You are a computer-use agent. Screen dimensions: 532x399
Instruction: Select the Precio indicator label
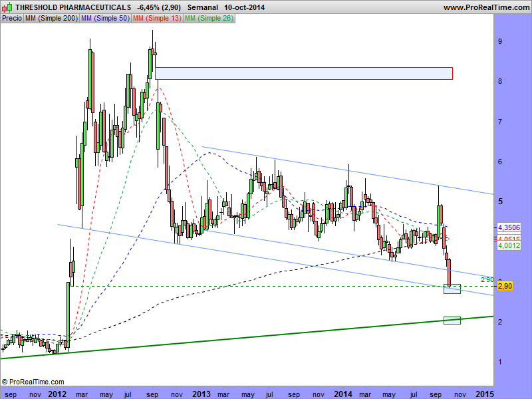[12, 19]
